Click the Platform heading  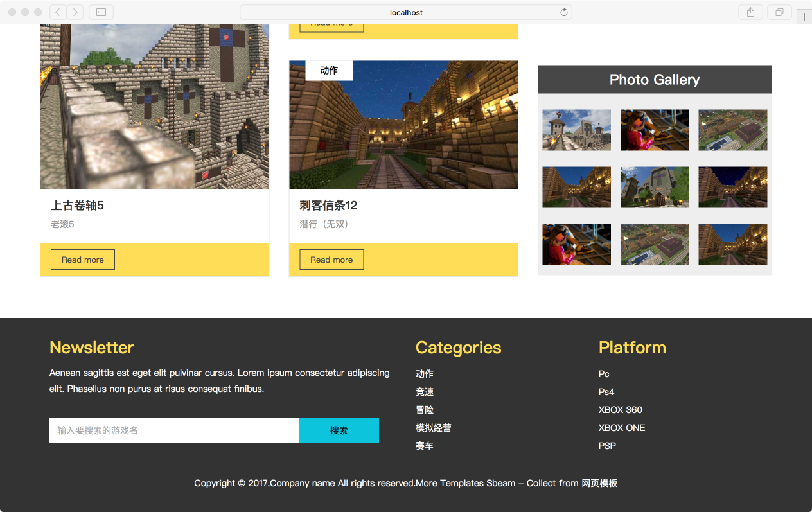pos(632,348)
